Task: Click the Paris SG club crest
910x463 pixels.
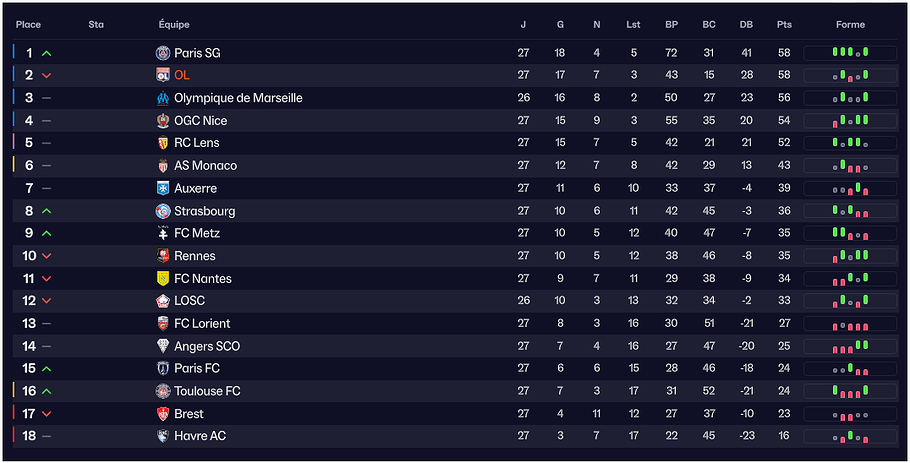Action: [163, 53]
